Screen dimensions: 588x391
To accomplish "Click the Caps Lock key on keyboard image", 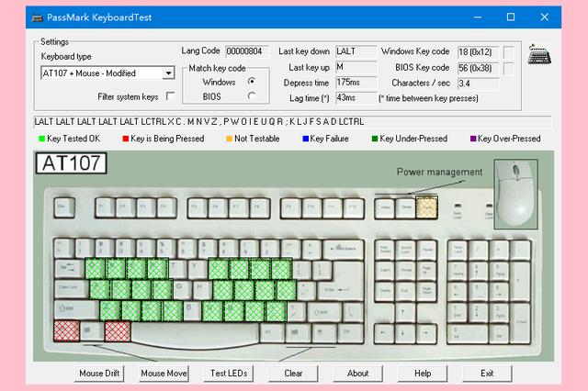I will (x=72, y=289).
